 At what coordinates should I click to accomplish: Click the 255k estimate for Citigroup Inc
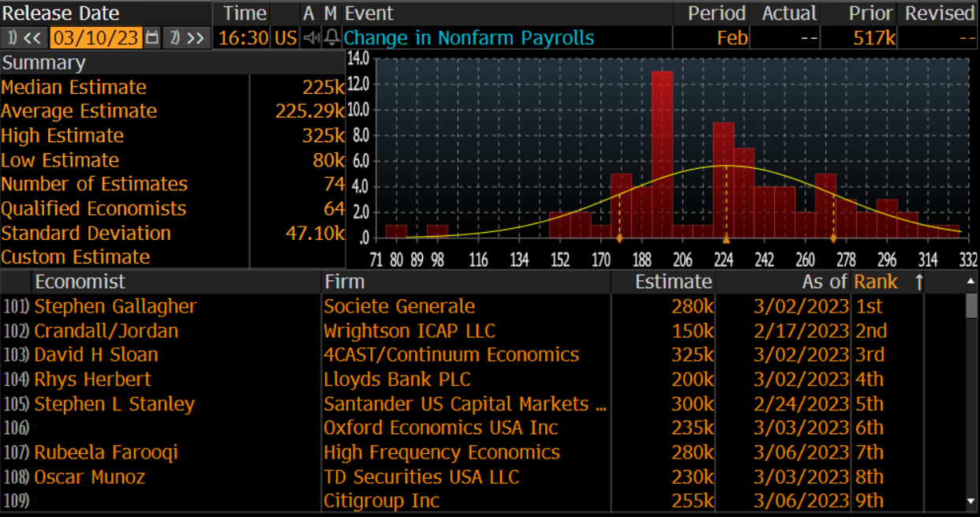(692, 501)
